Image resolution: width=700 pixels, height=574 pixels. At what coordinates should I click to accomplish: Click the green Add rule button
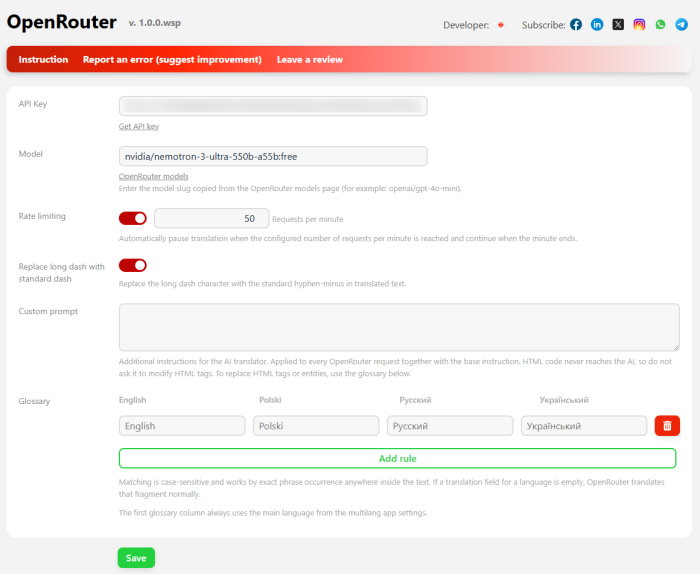397,458
